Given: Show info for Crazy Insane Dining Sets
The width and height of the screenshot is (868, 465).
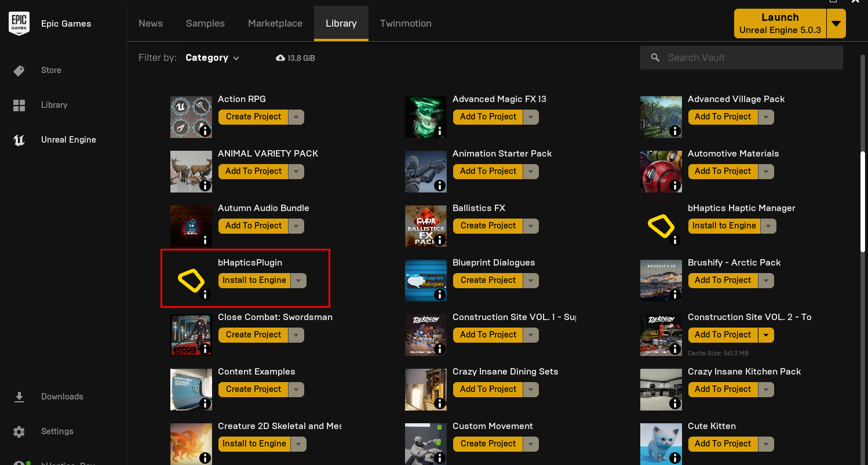Looking at the screenshot, I should click(440, 404).
